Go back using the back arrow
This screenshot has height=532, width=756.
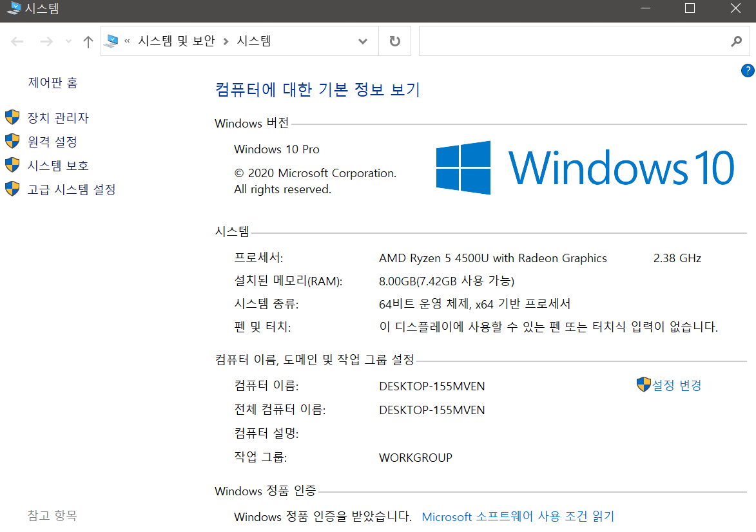coord(17,41)
